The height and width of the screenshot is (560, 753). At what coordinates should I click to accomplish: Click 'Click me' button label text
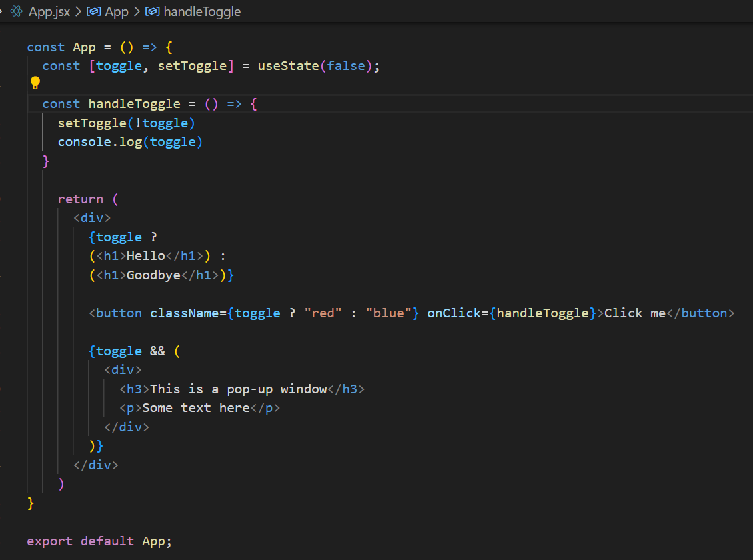635,313
